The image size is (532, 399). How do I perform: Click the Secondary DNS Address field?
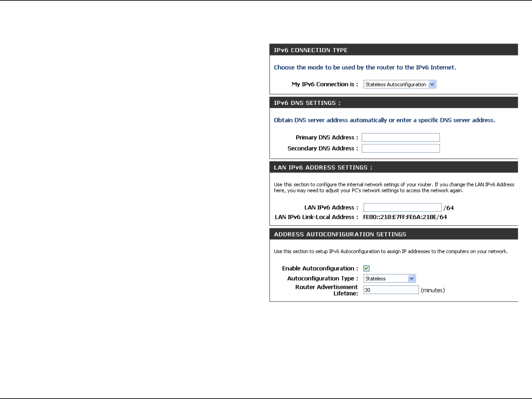click(x=401, y=148)
